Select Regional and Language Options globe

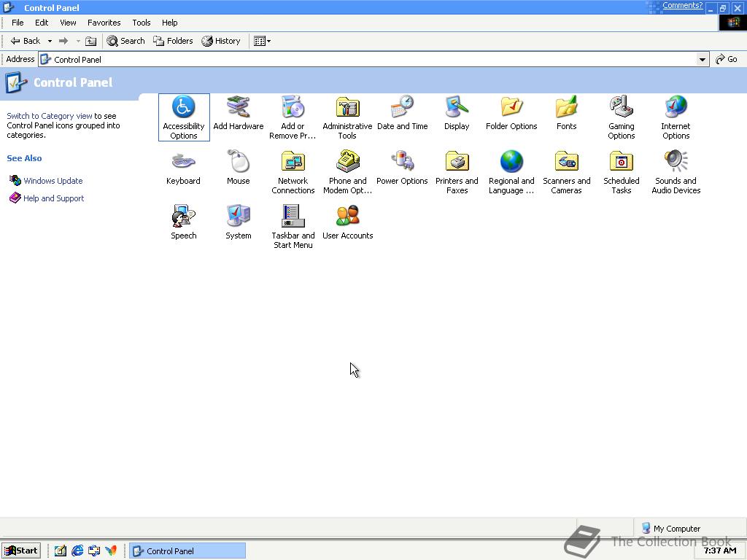click(x=511, y=172)
